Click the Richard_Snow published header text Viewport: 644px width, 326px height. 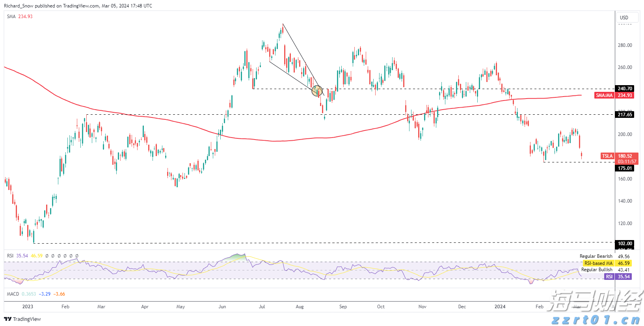tap(78, 6)
